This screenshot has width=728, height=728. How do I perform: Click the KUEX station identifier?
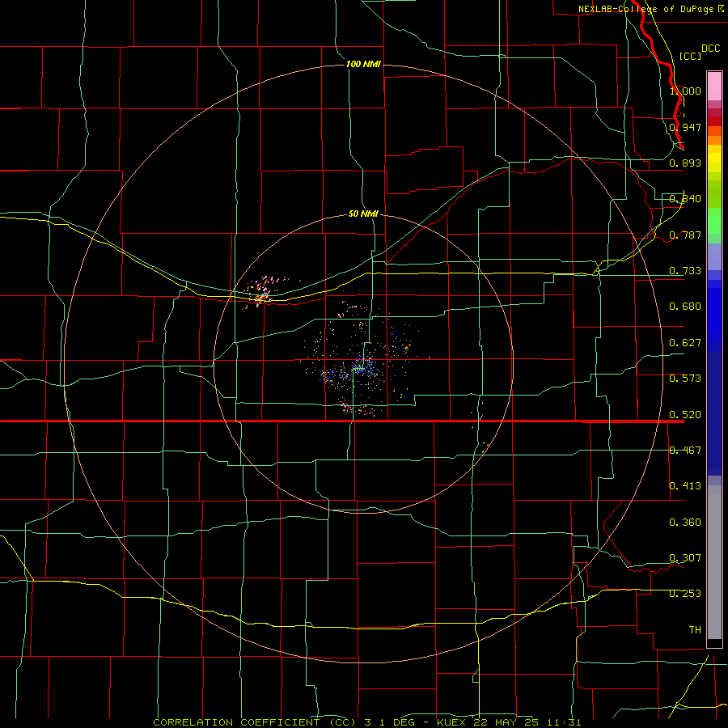click(x=453, y=722)
